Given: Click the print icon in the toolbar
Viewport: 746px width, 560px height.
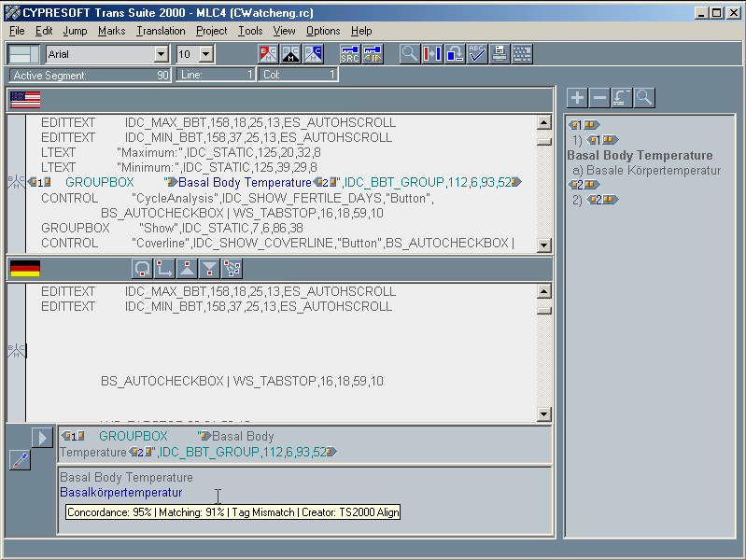Looking at the screenshot, I should tap(500, 54).
